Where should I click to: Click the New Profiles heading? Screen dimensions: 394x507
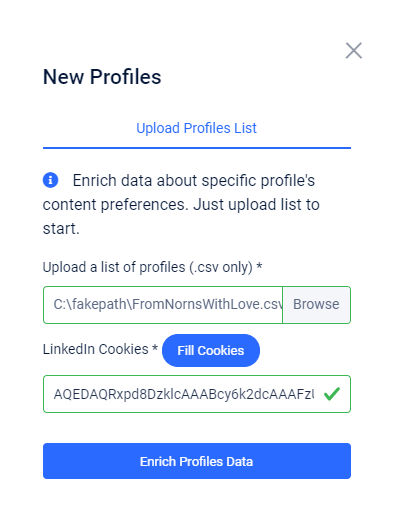click(102, 77)
